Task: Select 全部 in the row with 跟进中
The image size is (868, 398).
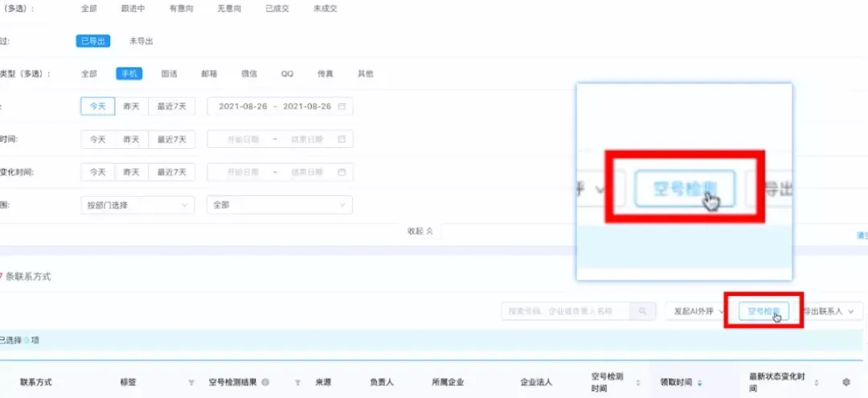Action: [x=88, y=9]
